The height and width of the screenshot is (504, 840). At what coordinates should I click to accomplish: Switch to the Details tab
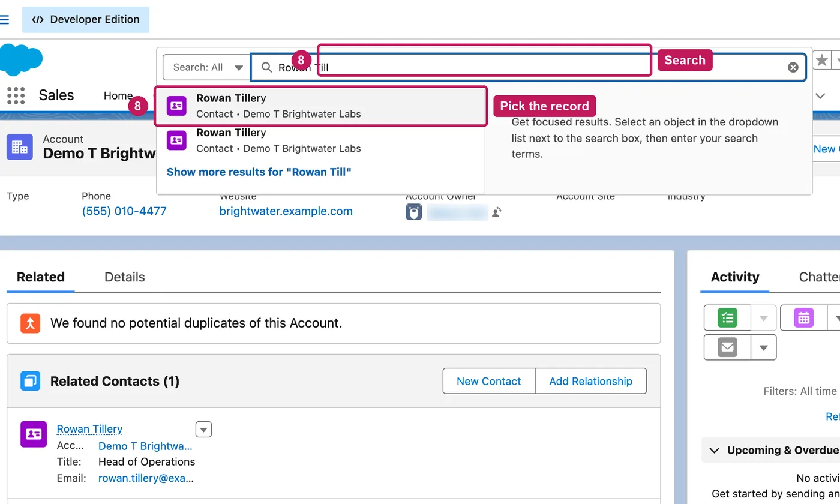coord(125,277)
